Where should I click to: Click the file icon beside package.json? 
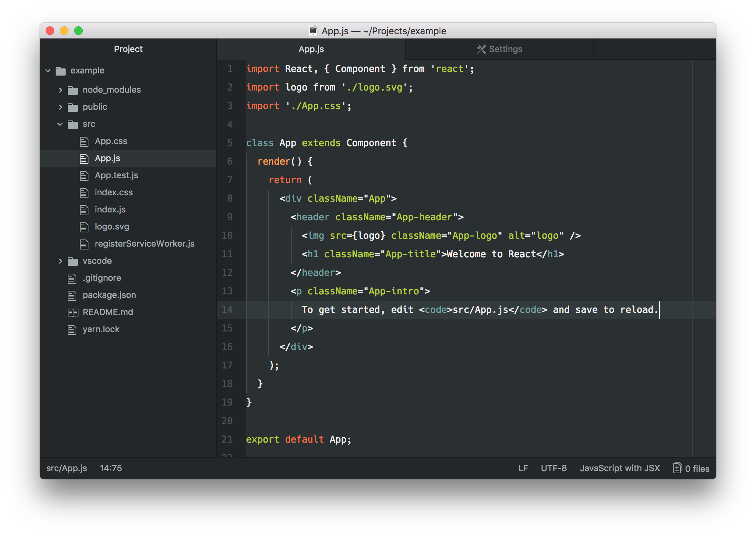point(72,295)
